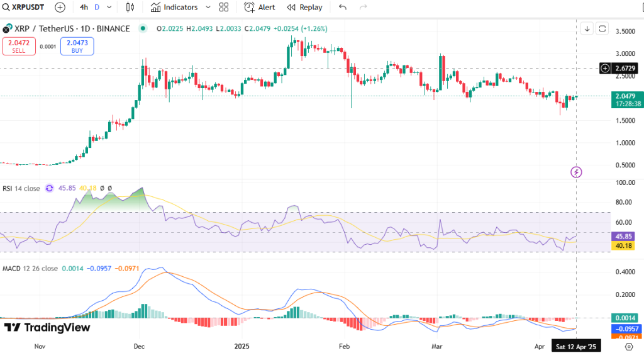Select the RSI 14 close legend
The image size is (644, 353).
point(21,188)
